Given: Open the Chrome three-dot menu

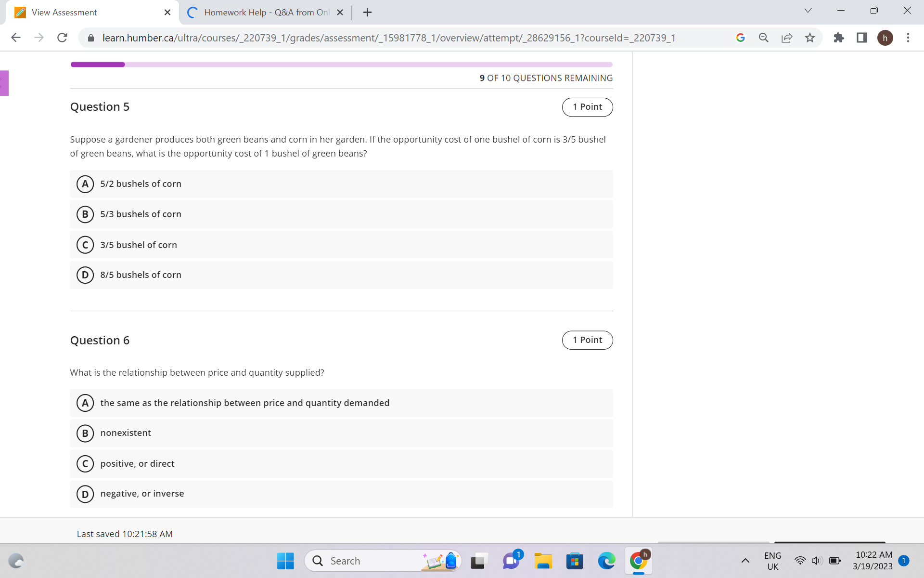Looking at the screenshot, I should point(909,38).
